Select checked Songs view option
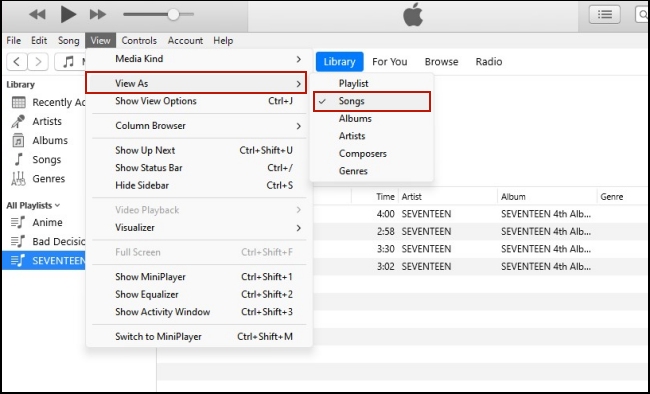Viewport: 650px width, 394px height. (x=372, y=101)
